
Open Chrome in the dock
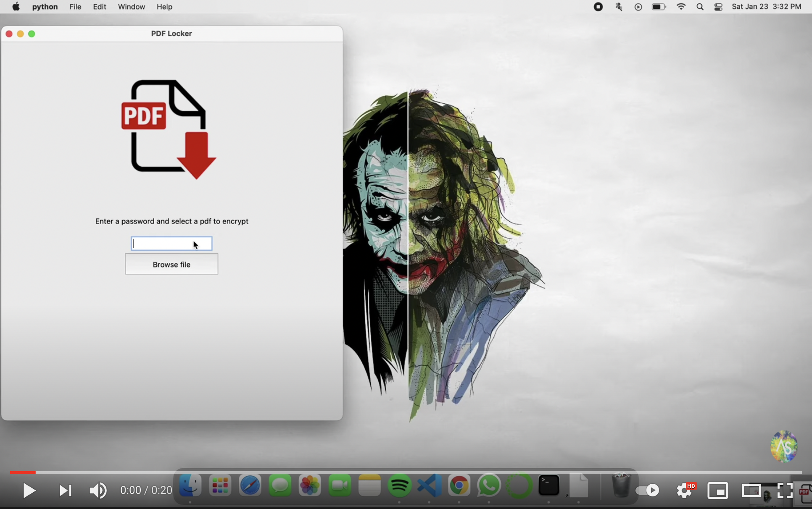[459, 485]
